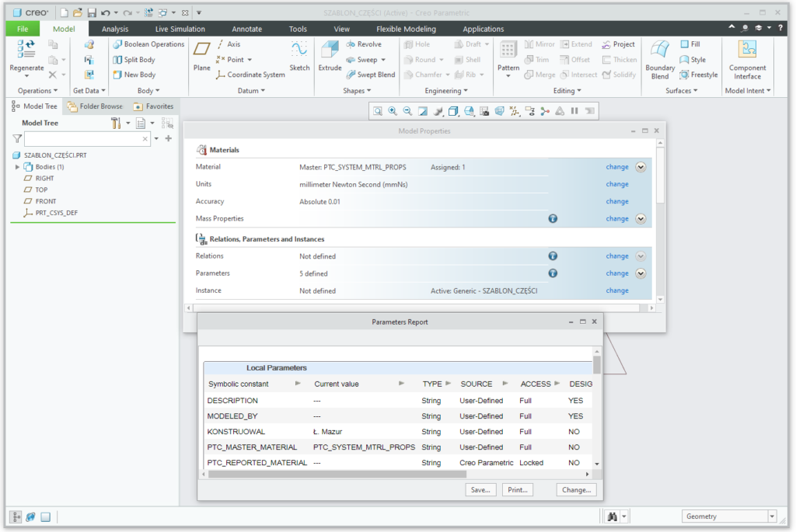Open the Shapes group dropdown
This screenshot has height=532, width=796.
tap(357, 91)
